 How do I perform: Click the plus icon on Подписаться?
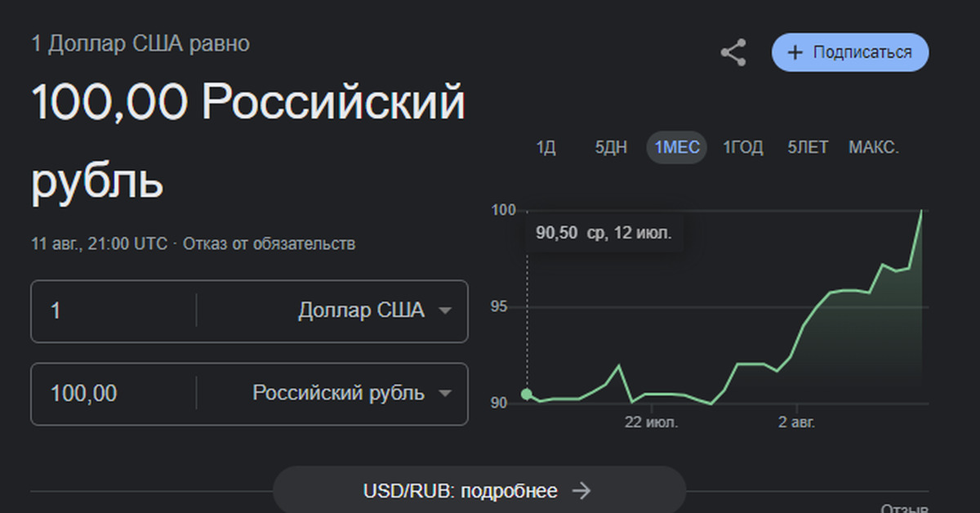(x=795, y=53)
